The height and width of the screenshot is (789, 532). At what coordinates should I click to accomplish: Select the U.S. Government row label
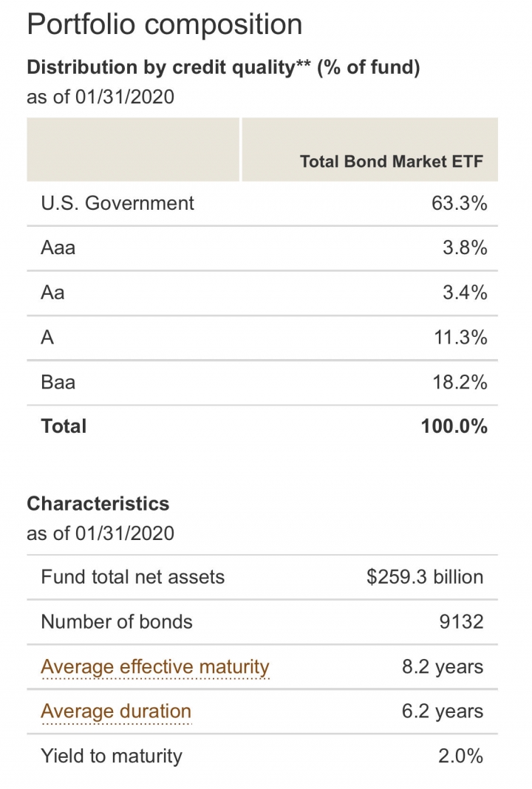point(117,203)
